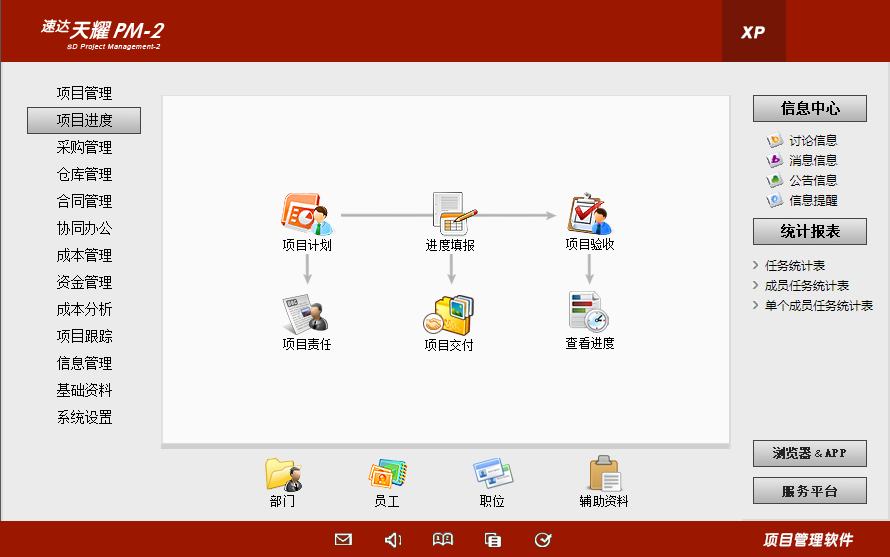Open the 讨论信息 discussion messages link
890x557 pixels.
[812, 141]
